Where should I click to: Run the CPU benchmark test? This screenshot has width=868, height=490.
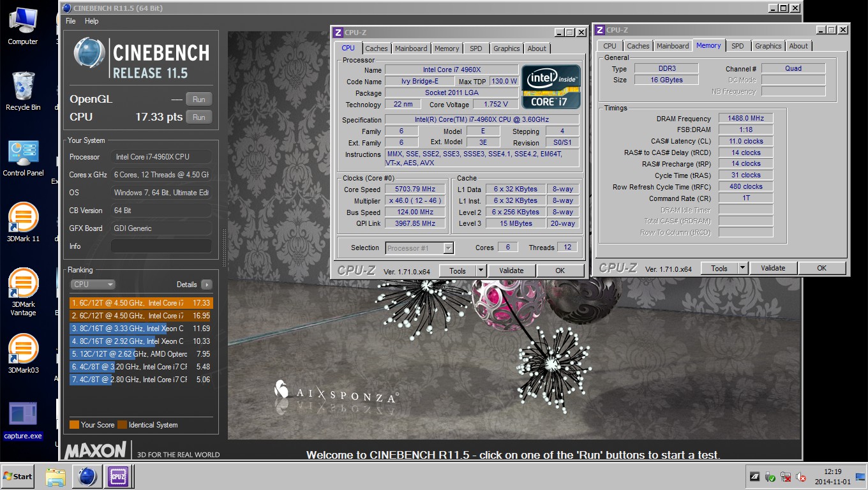click(198, 117)
